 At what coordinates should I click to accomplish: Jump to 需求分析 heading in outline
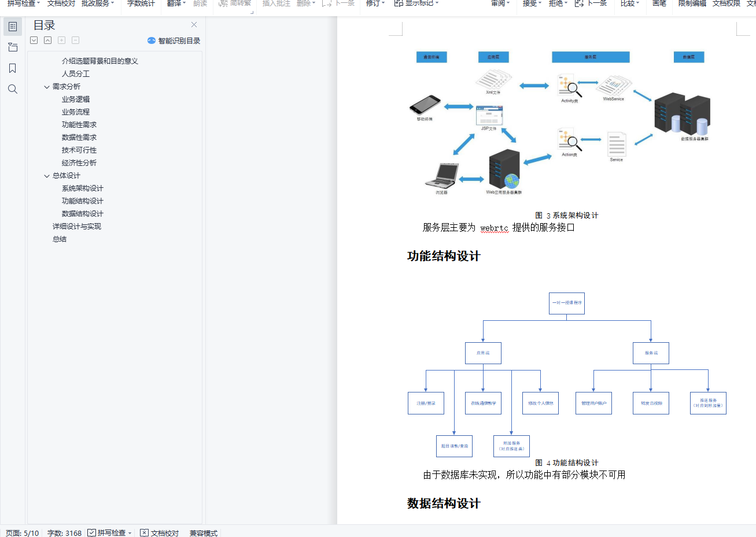point(67,86)
